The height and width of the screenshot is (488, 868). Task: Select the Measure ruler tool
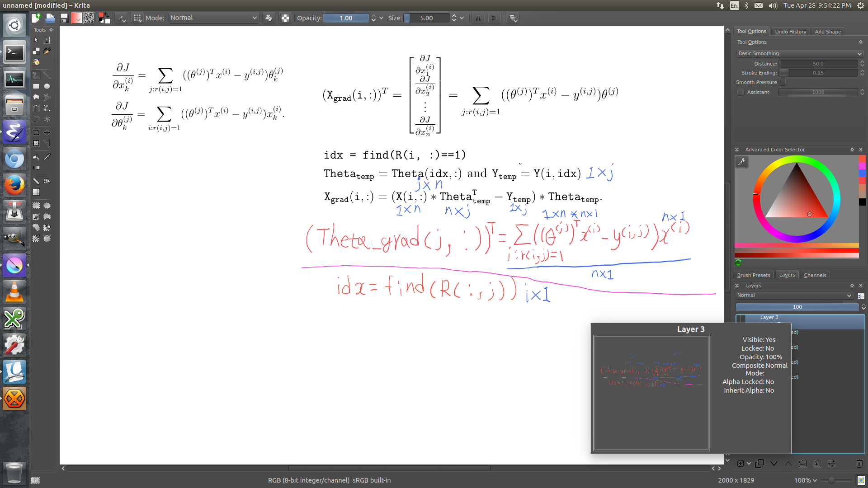[36, 181]
